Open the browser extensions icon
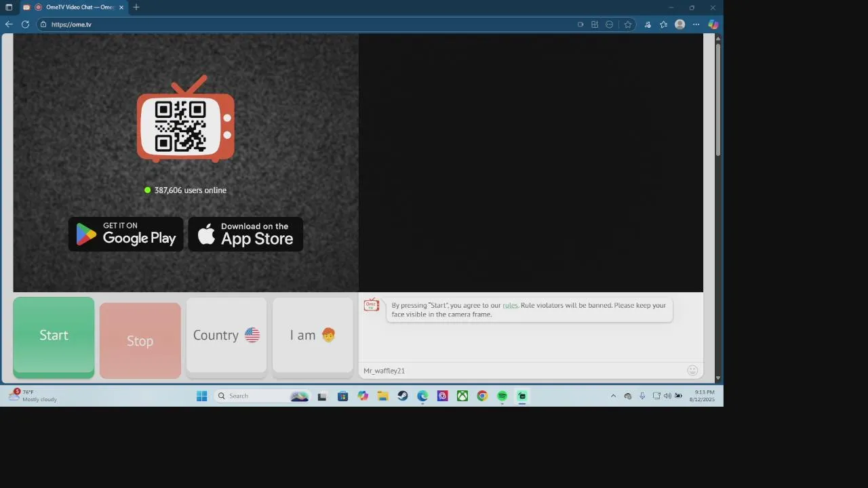Image resolution: width=868 pixels, height=488 pixels. tap(648, 24)
